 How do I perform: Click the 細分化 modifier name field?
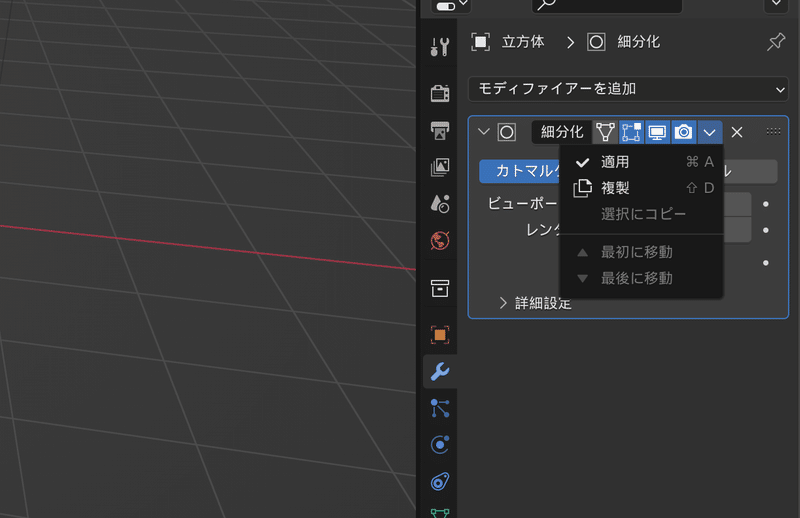pos(561,132)
